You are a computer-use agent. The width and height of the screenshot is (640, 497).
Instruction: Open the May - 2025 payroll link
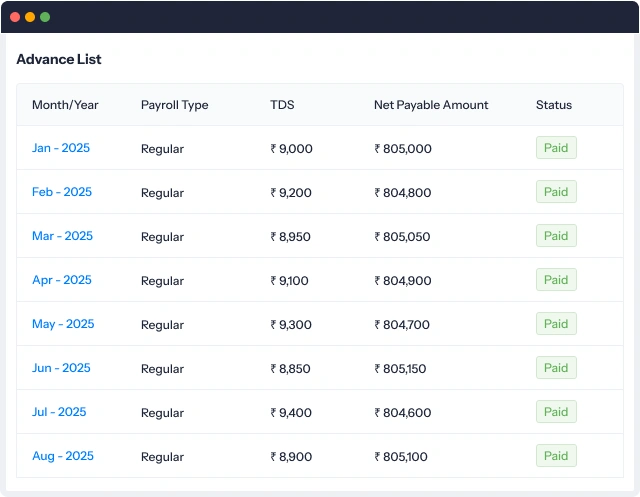coord(63,324)
